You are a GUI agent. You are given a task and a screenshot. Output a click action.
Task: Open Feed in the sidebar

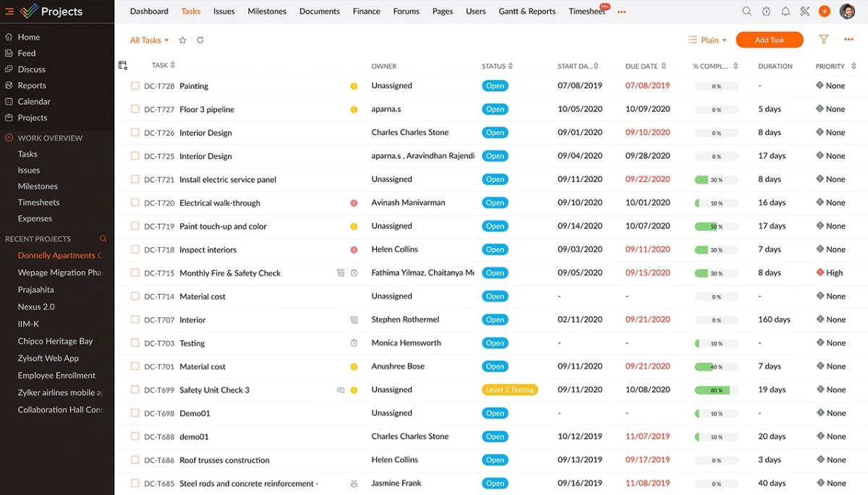coord(27,53)
